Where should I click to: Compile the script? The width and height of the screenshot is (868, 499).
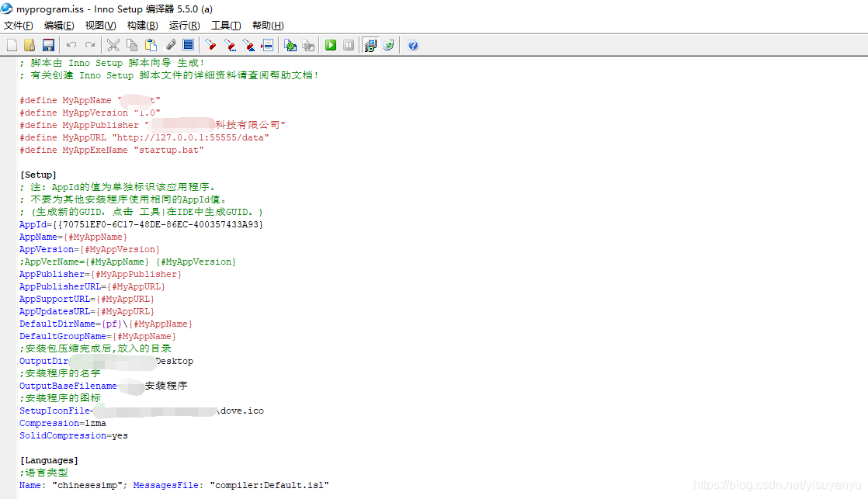click(290, 45)
